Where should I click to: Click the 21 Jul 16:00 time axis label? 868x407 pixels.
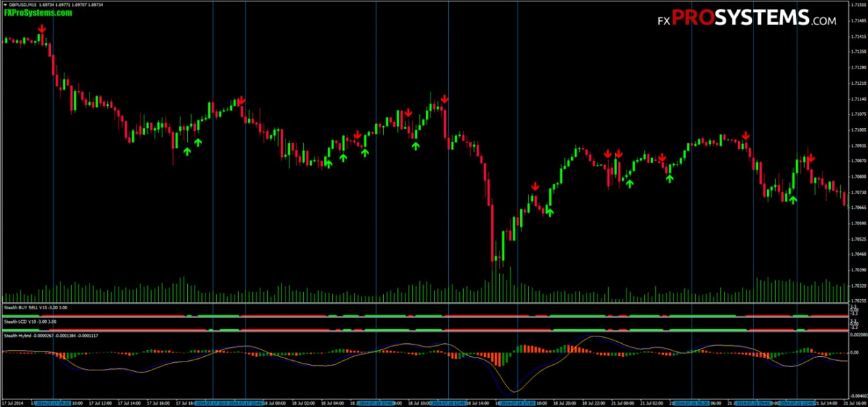pyautogui.click(x=854, y=403)
